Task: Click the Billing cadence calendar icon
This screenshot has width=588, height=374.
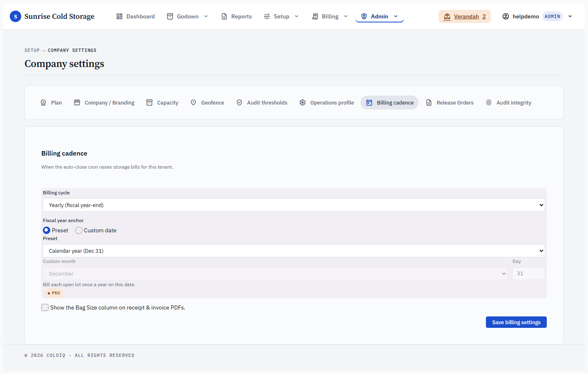Action: click(x=369, y=102)
